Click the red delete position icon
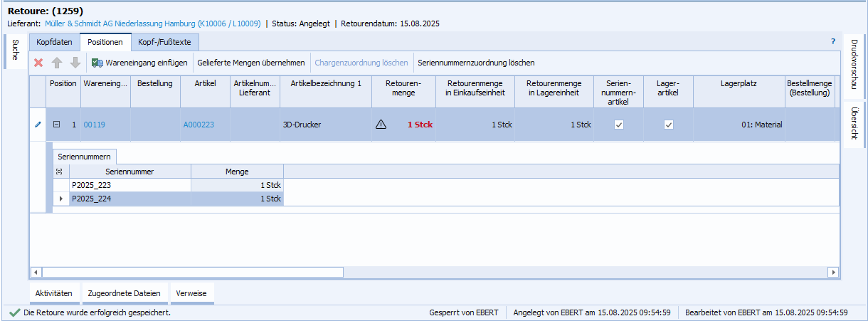Screen dimensions: 868x321 pos(38,63)
